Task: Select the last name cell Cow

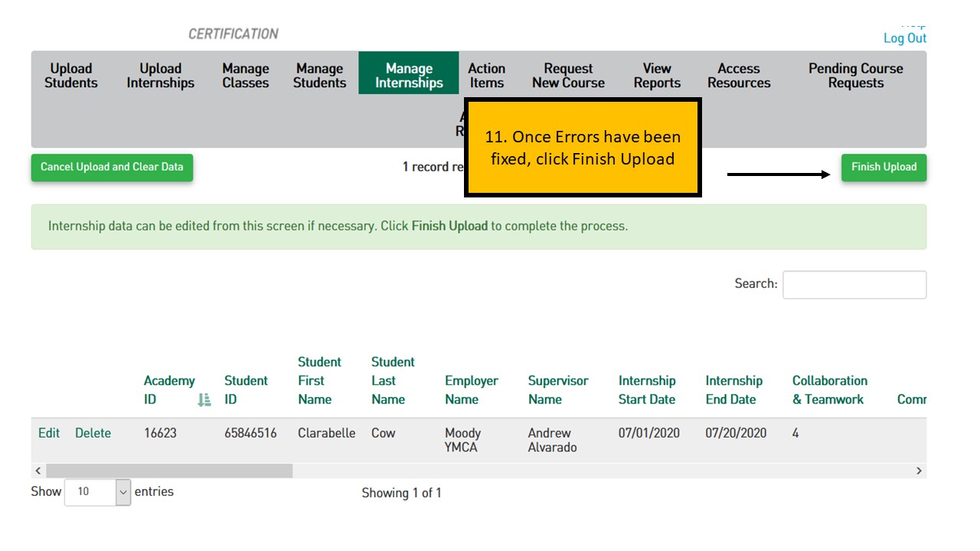Action: [384, 433]
